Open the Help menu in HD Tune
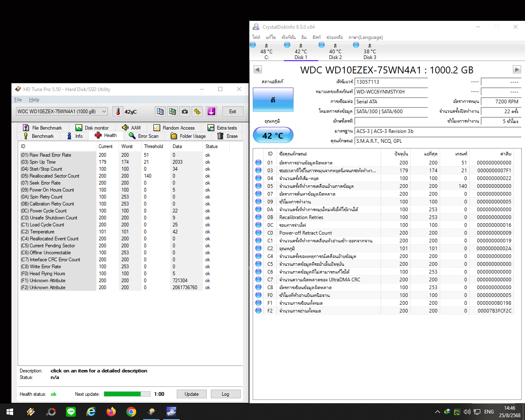The height and width of the screenshot is (420, 525). (34, 100)
